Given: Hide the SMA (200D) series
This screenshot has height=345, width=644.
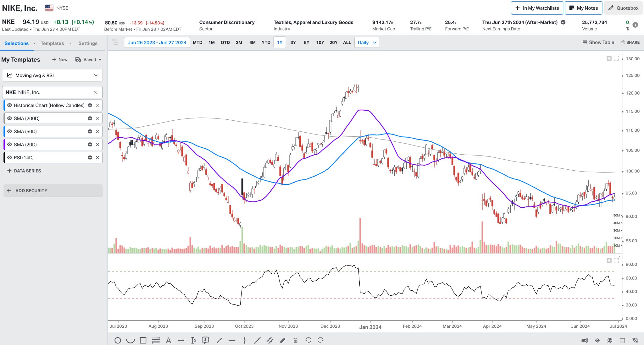Looking at the screenshot, I should point(10,118).
